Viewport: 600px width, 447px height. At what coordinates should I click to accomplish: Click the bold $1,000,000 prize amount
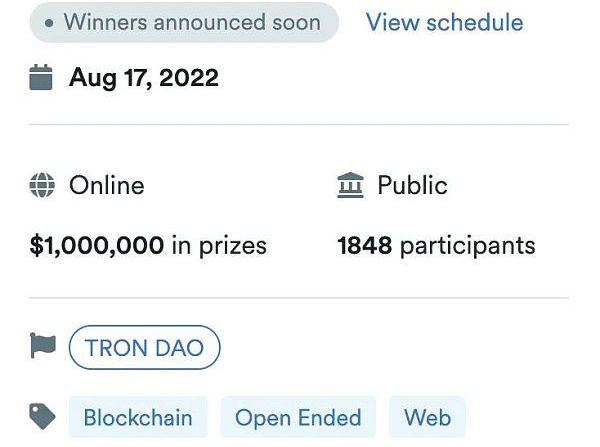click(97, 246)
